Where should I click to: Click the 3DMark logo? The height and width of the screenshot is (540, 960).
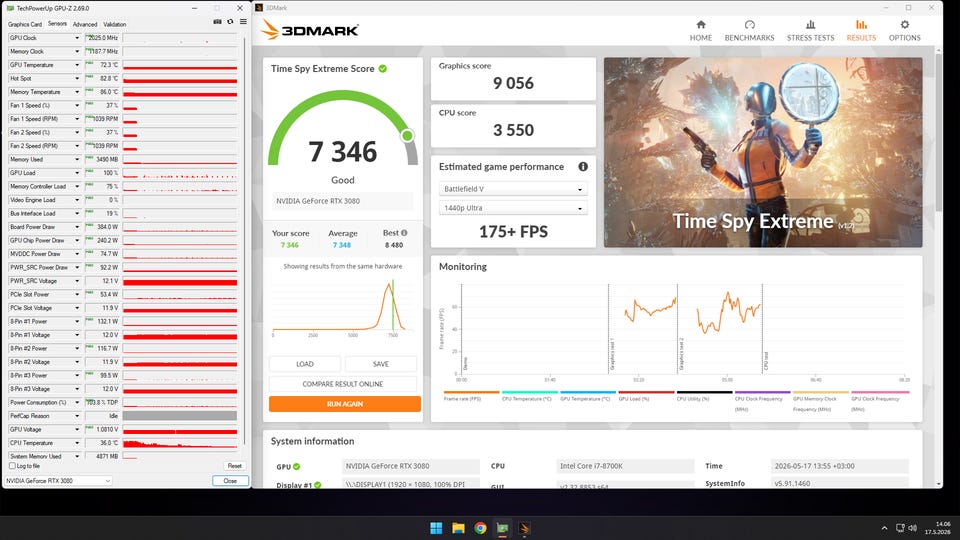(x=310, y=29)
